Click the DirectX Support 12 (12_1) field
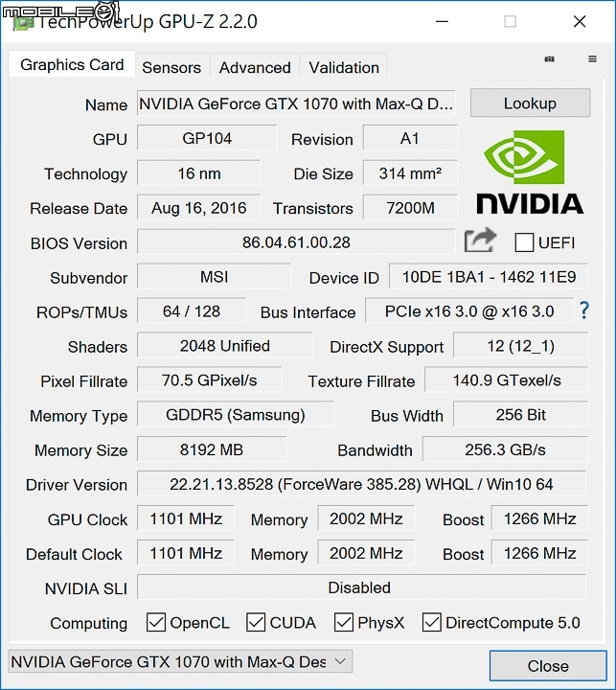 pos(521,346)
